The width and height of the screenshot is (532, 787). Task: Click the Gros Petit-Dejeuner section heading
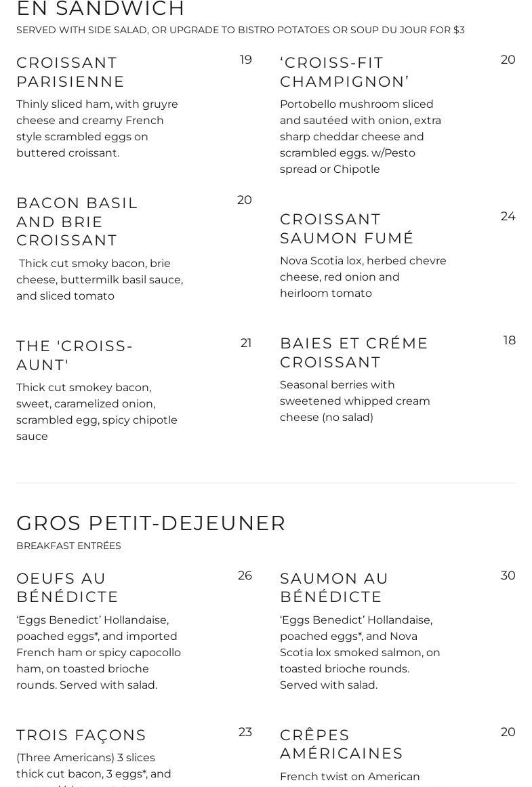151,523
